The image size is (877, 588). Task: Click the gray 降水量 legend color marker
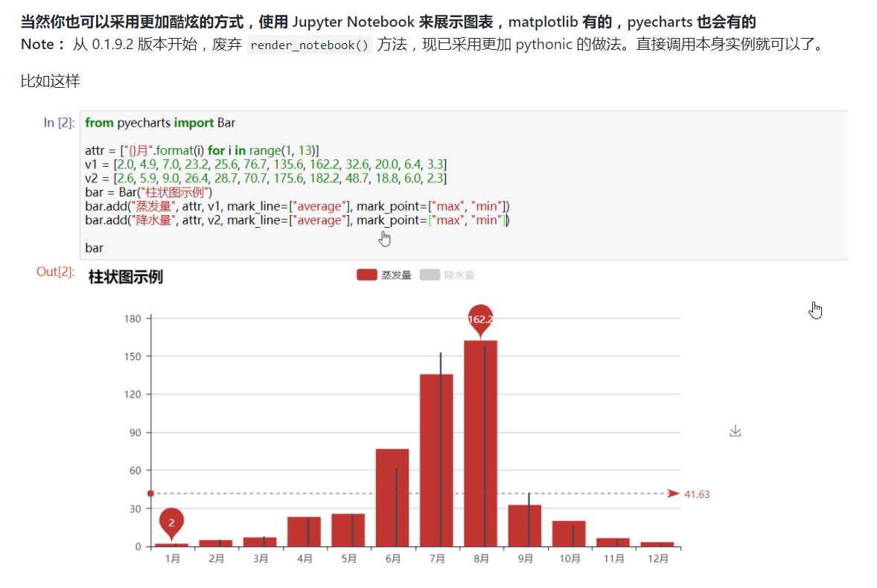coord(430,274)
